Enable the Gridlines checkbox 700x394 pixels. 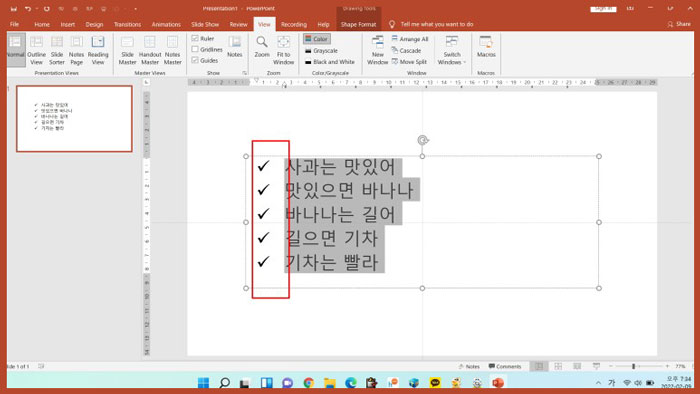pos(195,49)
